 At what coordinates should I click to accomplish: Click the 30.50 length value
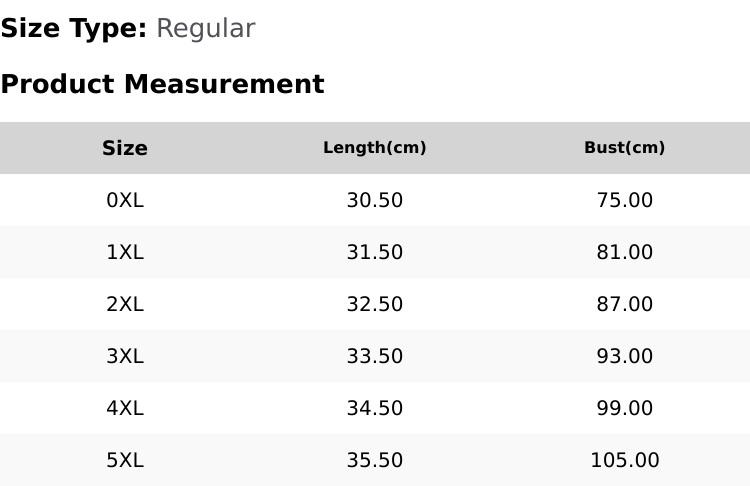tap(375, 200)
